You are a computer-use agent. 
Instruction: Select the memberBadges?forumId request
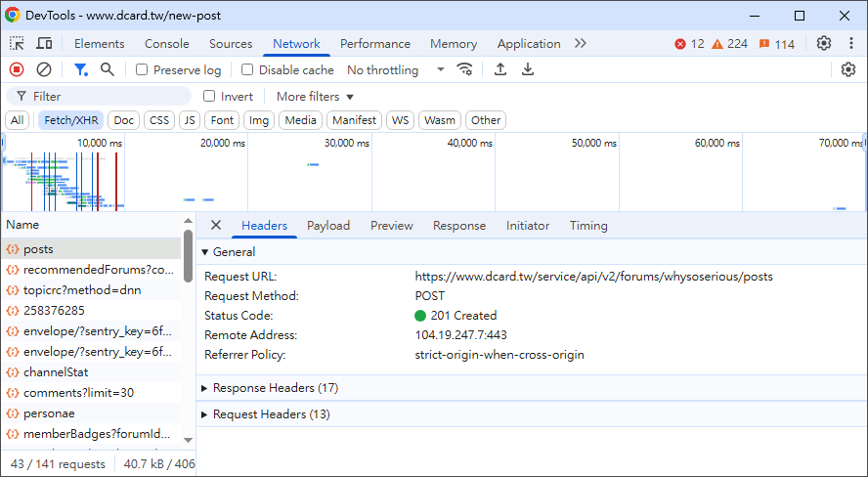click(x=91, y=433)
